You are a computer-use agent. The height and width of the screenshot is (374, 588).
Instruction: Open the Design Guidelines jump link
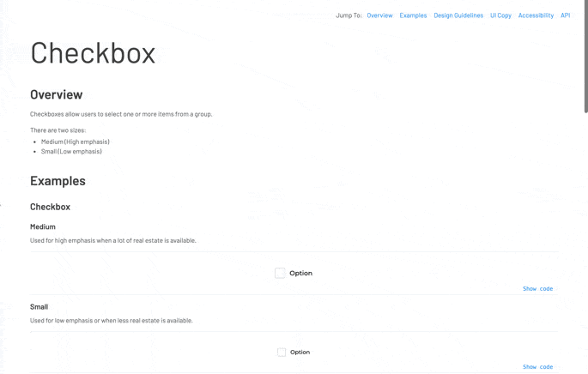pos(458,15)
